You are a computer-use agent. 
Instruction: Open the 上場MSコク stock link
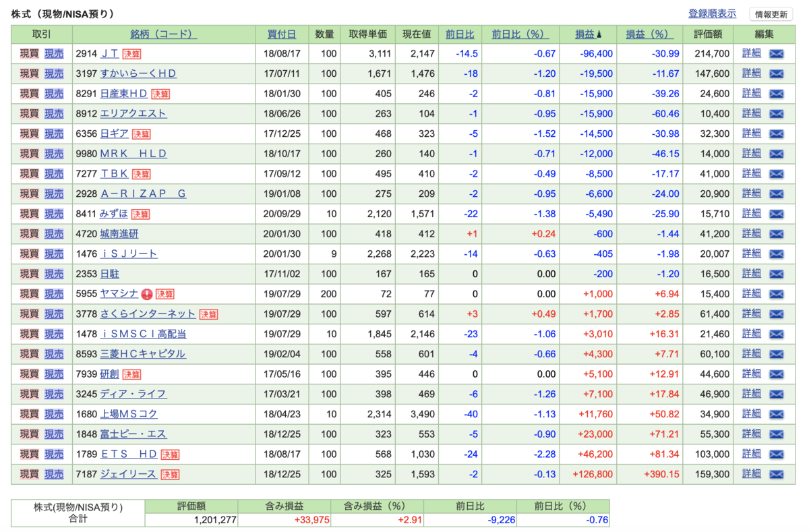point(129,414)
